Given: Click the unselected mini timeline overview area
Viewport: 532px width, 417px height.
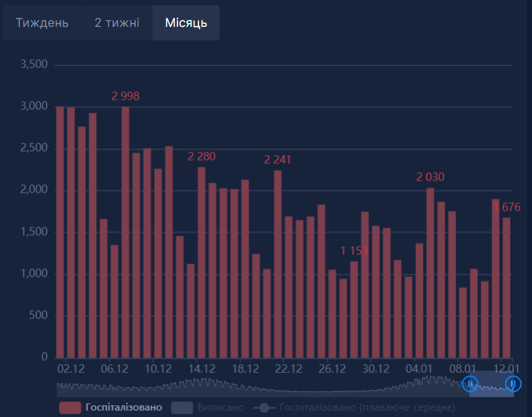Looking at the screenshot, I should pos(256,387).
